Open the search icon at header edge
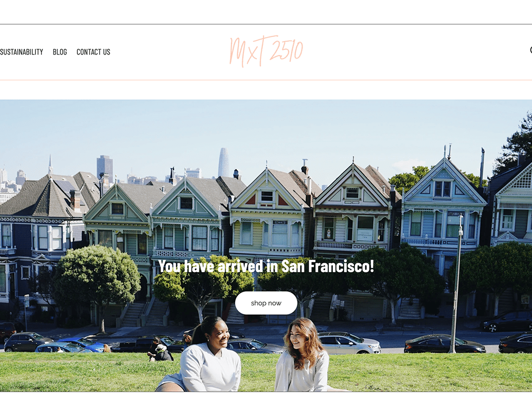The image size is (532, 416). 530,50
